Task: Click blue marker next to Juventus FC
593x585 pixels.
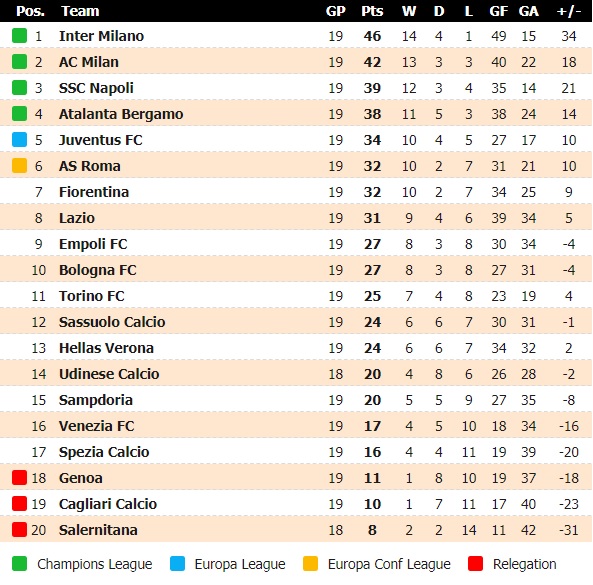Action: [19, 140]
